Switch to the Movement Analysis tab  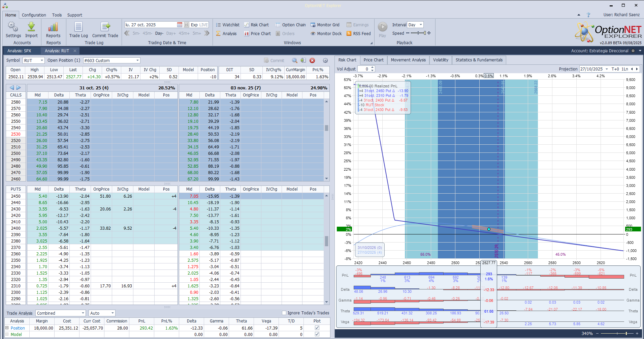pyautogui.click(x=408, y=60)
